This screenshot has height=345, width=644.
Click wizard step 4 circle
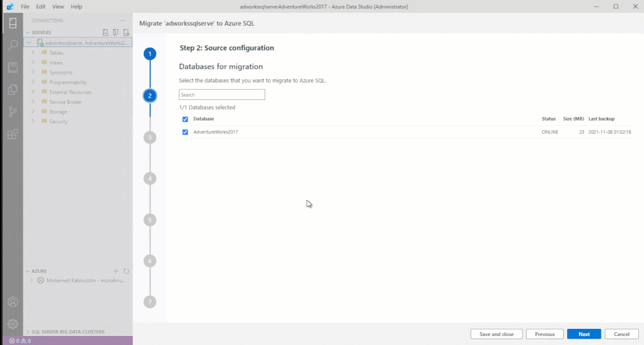coord(150,179)
